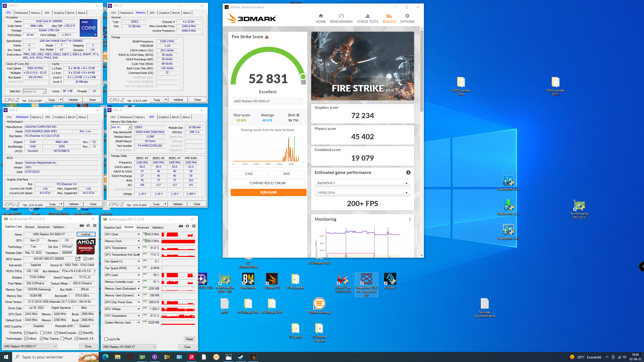Click Reset button in GPU-Z Sensors
The width and height of the screenshot is (644, 362).
click(x=189, y=339)
